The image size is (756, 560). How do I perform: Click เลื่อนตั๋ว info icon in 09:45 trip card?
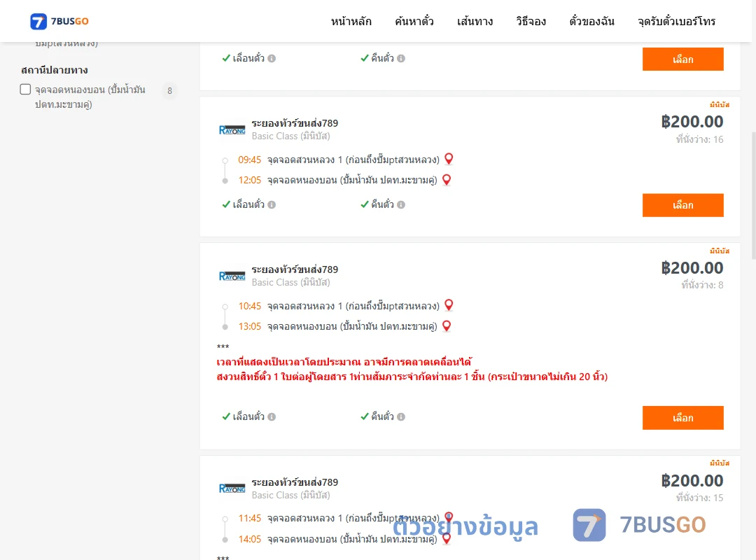(x=272, y=204)
